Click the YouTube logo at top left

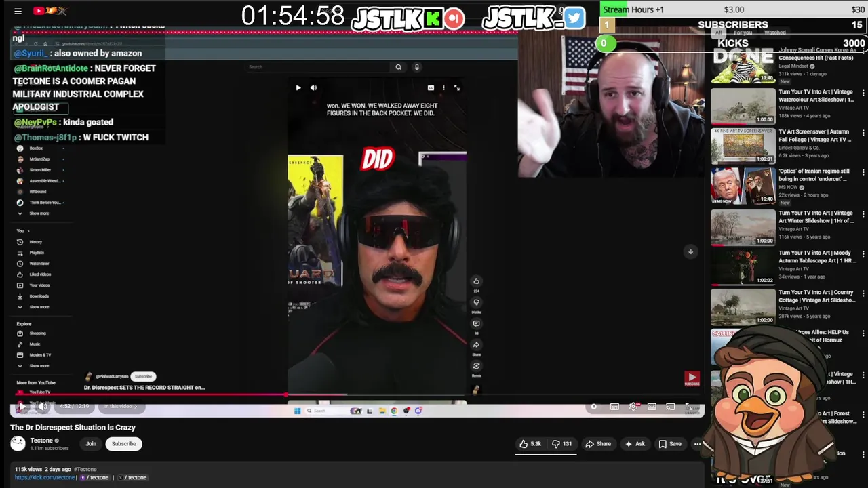point(50,11)
